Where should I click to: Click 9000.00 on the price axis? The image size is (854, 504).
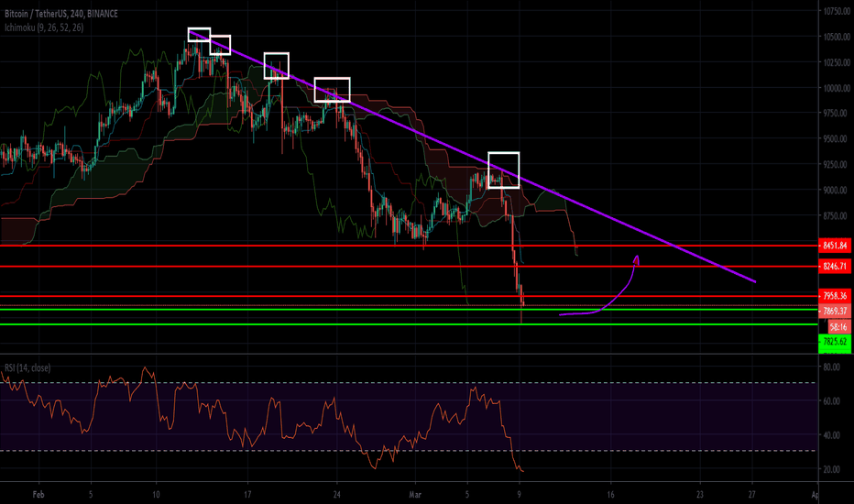(x=837, y=191)
